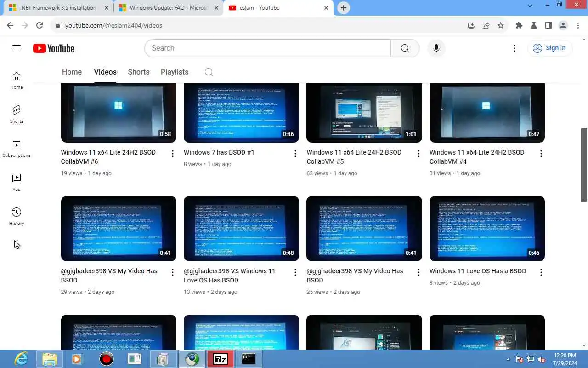The image size is (588, 368).
Task: Start voice search with microphone icon
Action: [436, 48]
